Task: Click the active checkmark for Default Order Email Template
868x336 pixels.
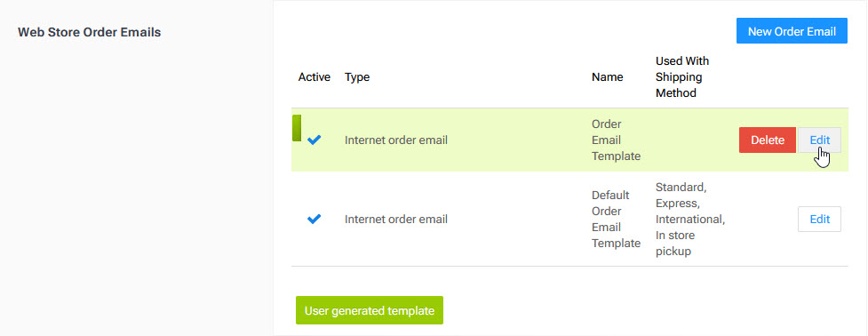Action: 314,220
